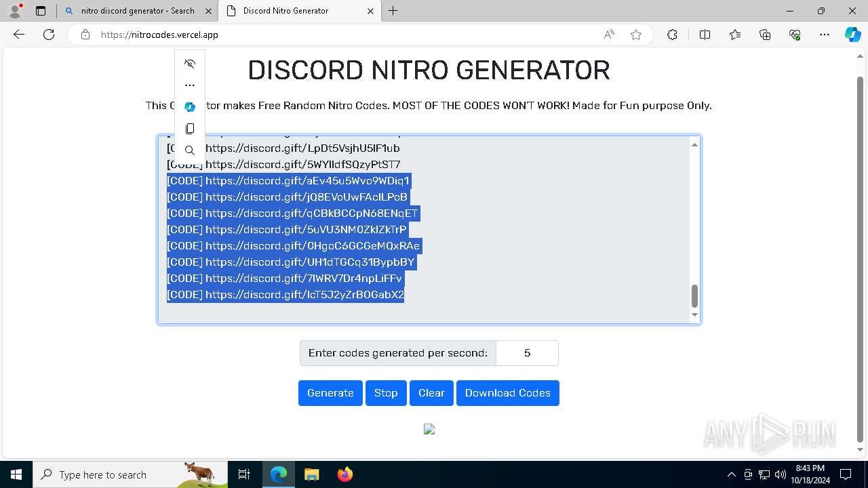Open Firefox from the taskbar
This screenshot has width=868, height=488.
click(x=344, y=474)
